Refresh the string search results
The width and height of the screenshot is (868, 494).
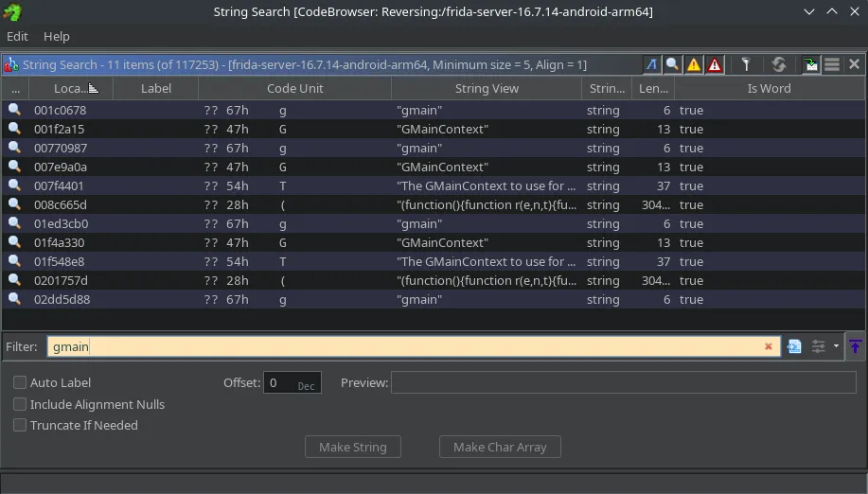point(778,64)
